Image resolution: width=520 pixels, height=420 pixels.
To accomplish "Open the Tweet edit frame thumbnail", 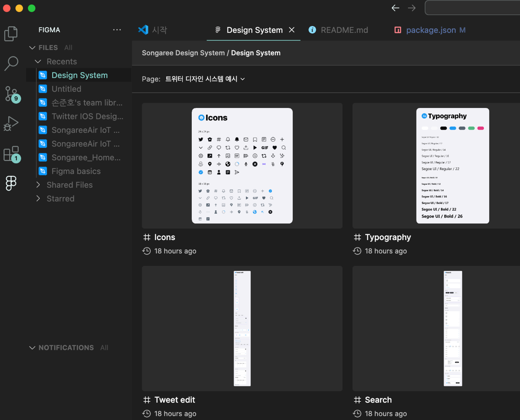I will pos(242,328).
